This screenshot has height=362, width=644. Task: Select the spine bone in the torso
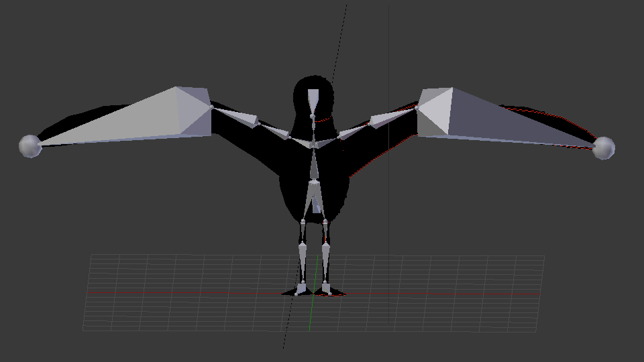(x=313, y=162)
